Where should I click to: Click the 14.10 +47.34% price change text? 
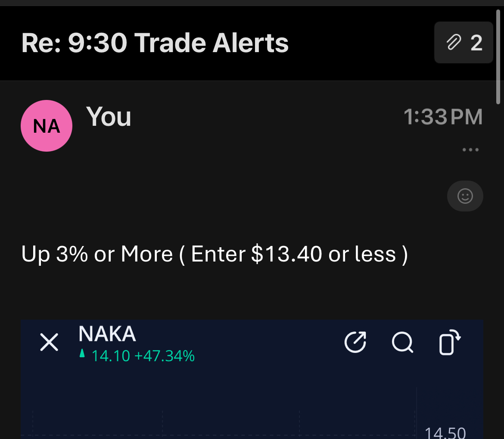(143, 356)
